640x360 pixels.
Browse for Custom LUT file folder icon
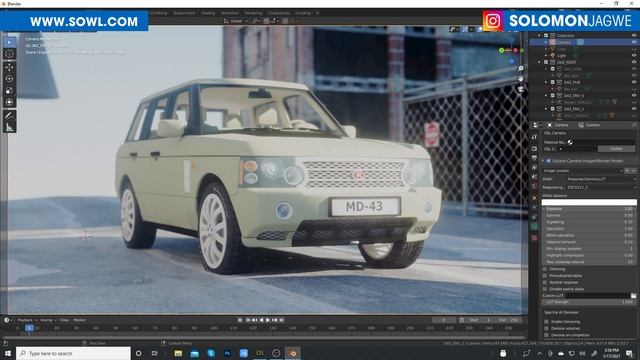coord(633,296)
